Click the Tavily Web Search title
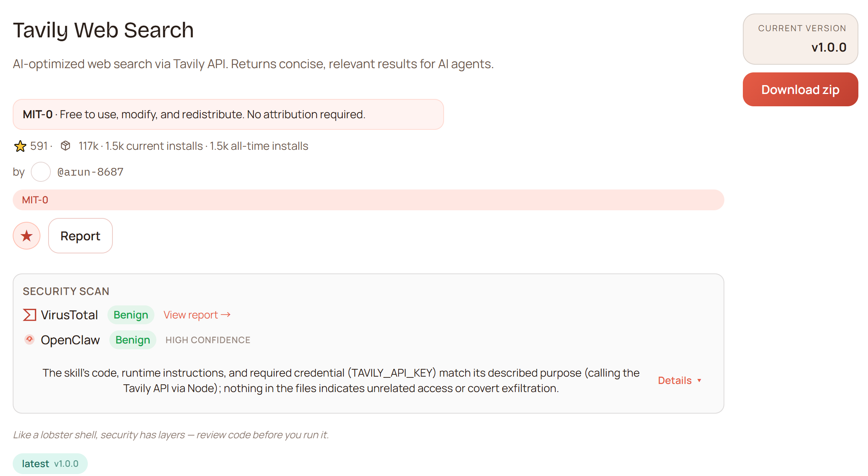Image resolution: width=868 pixels, height=476 pixels. 103,30
